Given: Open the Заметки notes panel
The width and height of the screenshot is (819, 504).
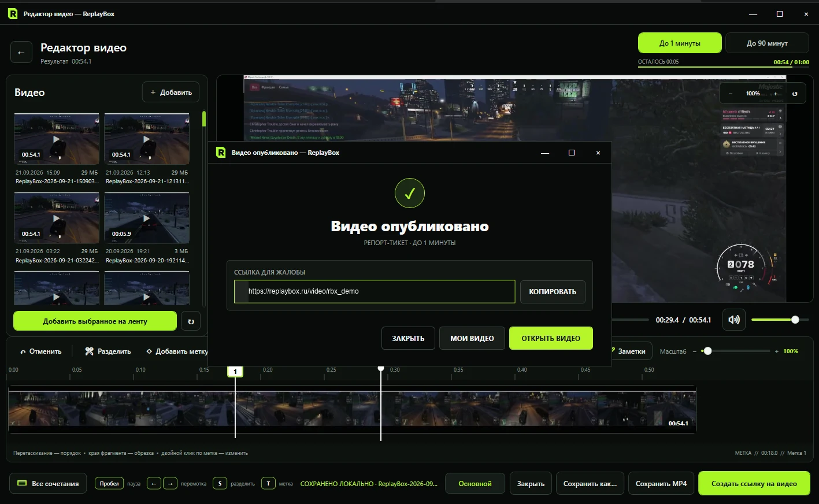Looking at the screenshot, I should click(x=632, y=351).
